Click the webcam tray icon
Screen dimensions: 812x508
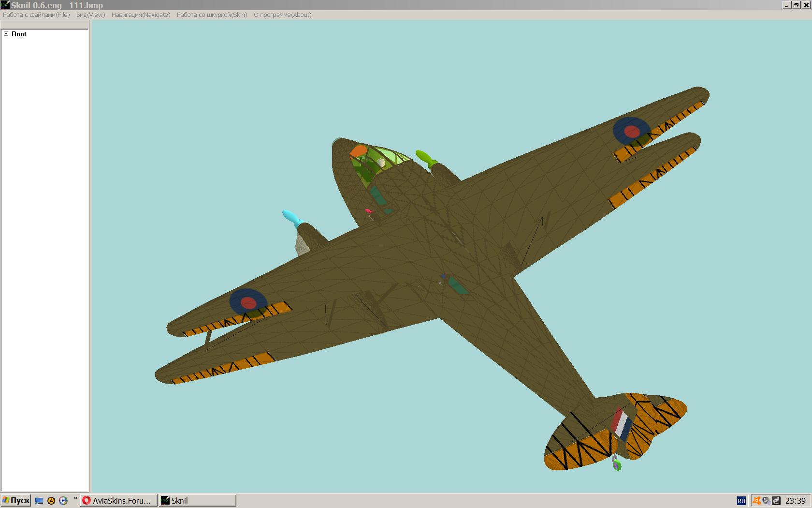766,501
